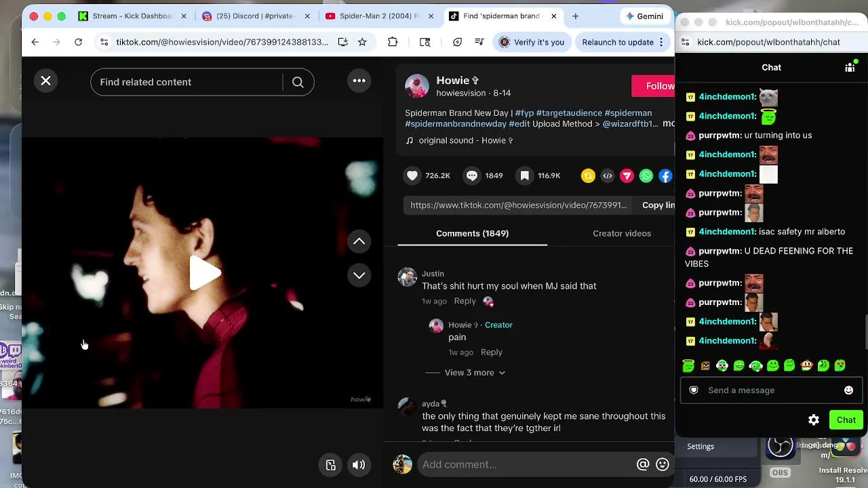Open the #targetaudience hashtag link
Image resolution: width=868 pixels, height=488 pixels.
569,113
